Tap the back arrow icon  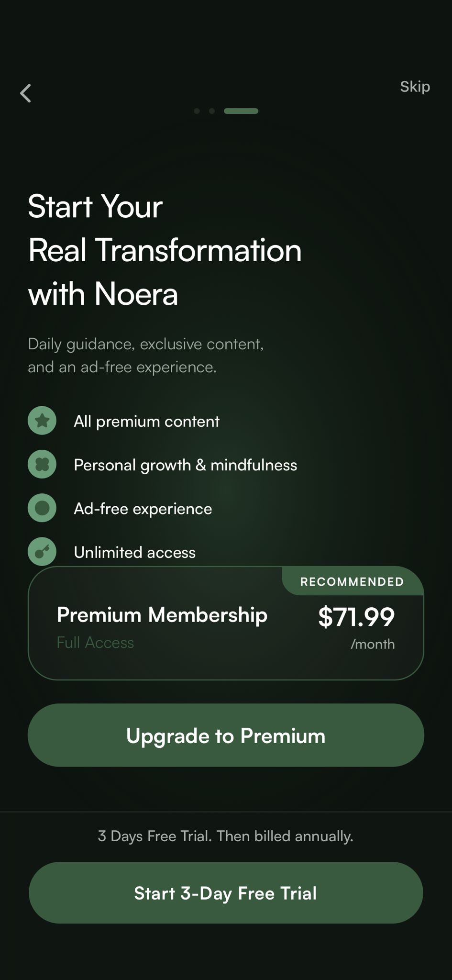26,93
